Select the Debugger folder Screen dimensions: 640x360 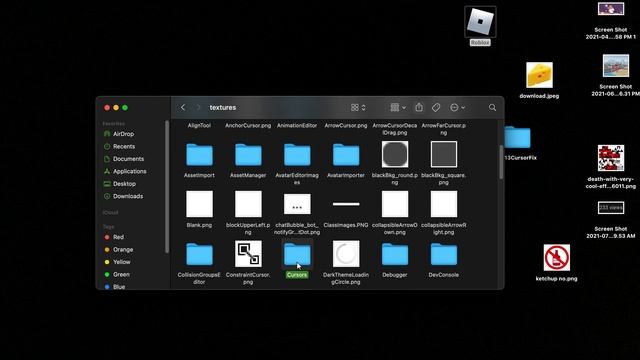coord(395,254)
